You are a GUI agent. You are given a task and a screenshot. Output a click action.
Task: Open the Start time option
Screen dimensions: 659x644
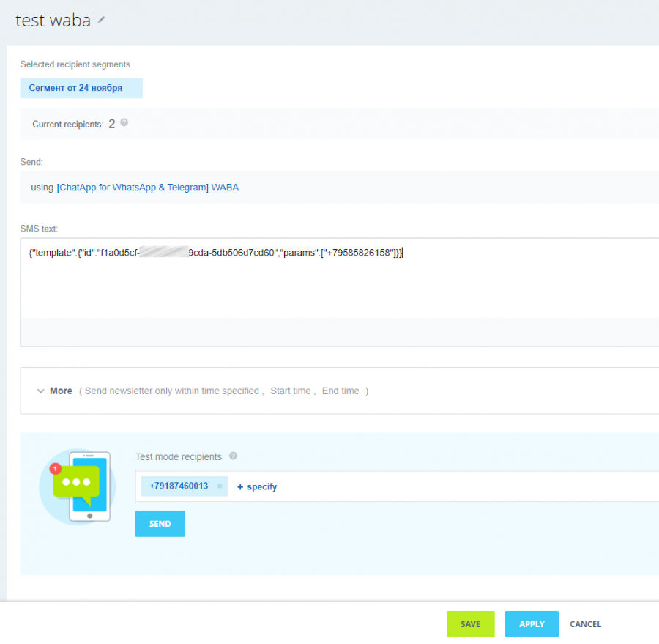tap(291, 391)
